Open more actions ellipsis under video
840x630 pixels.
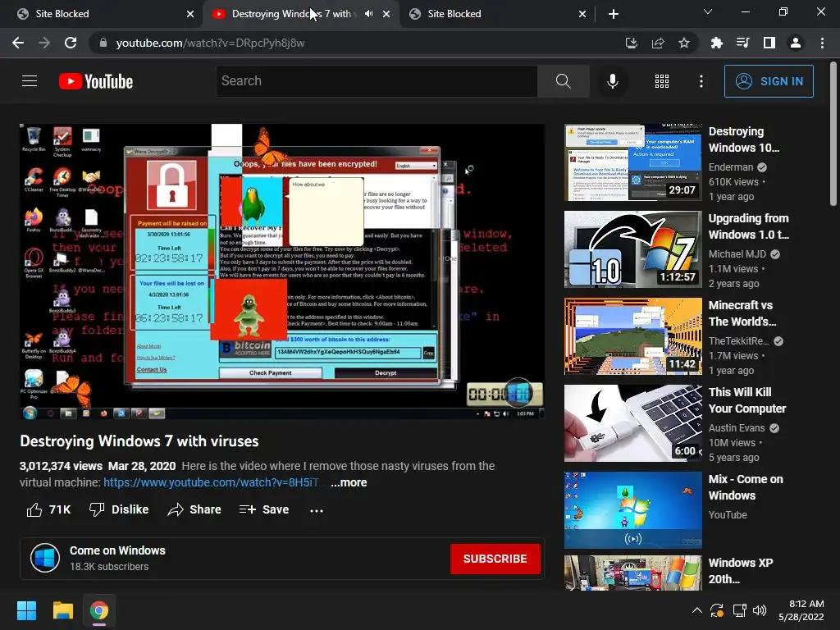pyautogui.click(x=317, y=510)
